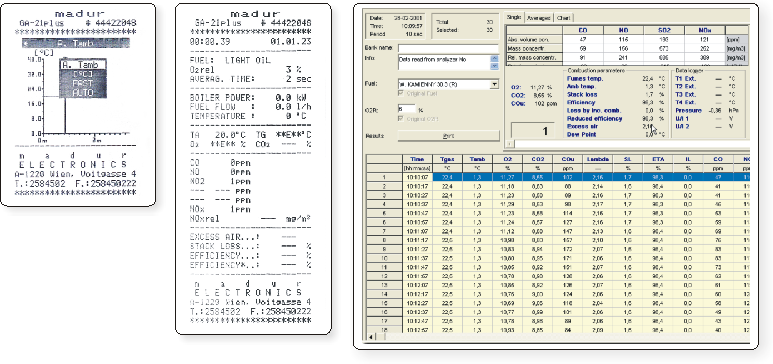Click the O2R percentage input field
Screen dimensions: 773x364
click(407, 109)
